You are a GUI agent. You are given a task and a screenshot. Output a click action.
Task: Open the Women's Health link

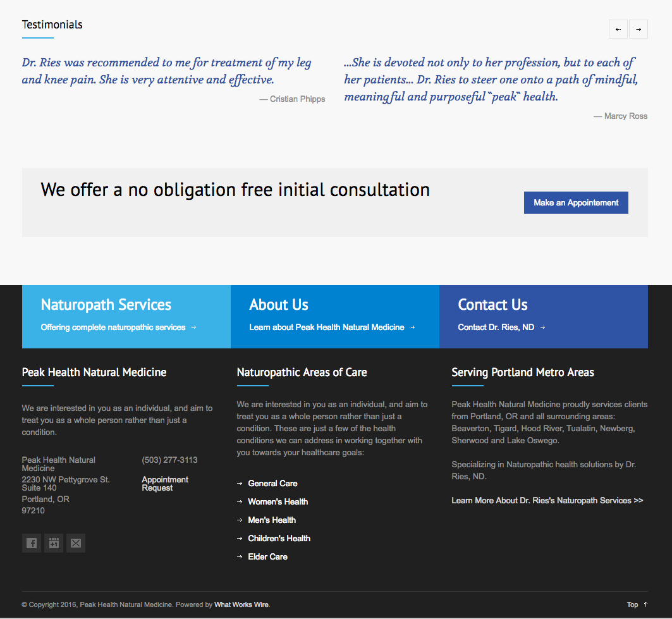278,502
